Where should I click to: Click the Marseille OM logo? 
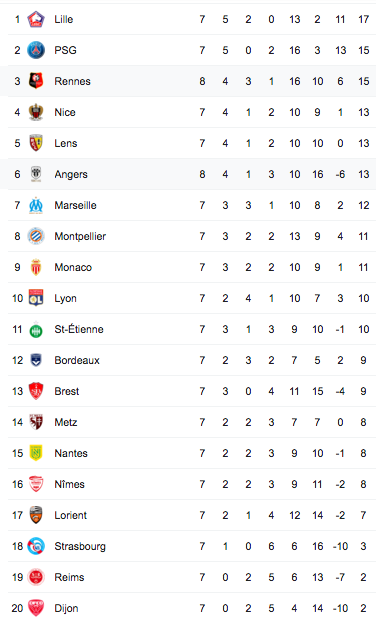(x=36, y=205)
